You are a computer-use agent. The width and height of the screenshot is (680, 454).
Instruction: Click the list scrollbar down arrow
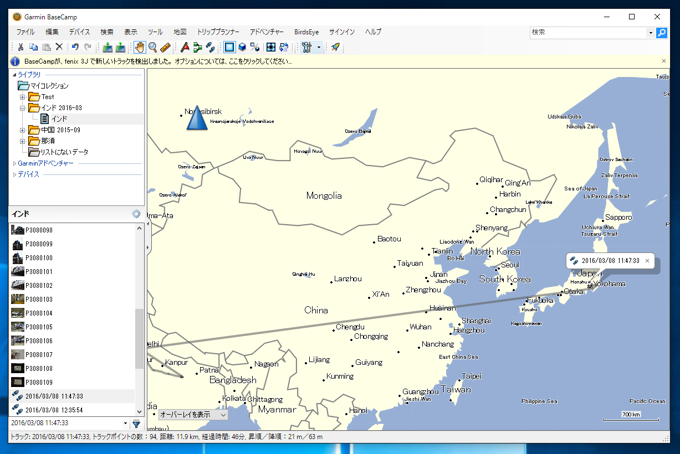pyautogui.click(x=139, y=412)
